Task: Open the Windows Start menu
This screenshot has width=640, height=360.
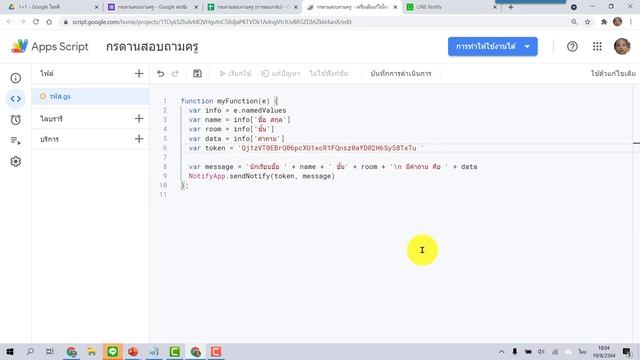Action: 10,351
